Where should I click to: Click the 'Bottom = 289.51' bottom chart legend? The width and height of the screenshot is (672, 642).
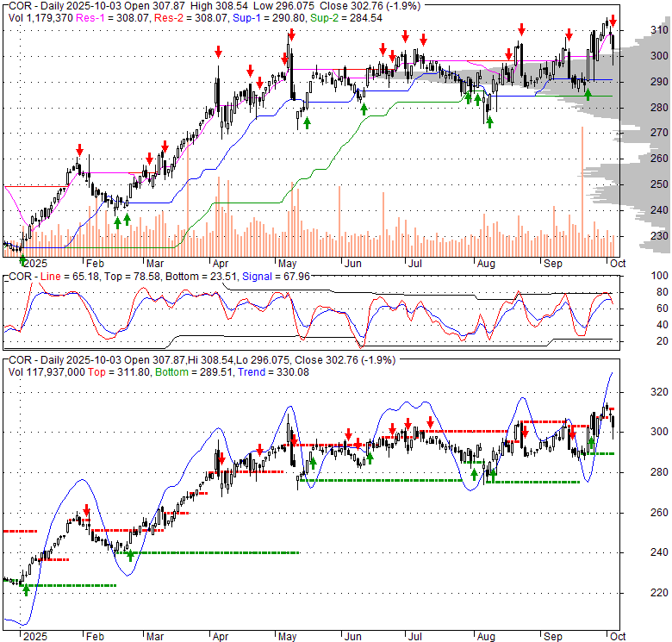pos(194,372)
